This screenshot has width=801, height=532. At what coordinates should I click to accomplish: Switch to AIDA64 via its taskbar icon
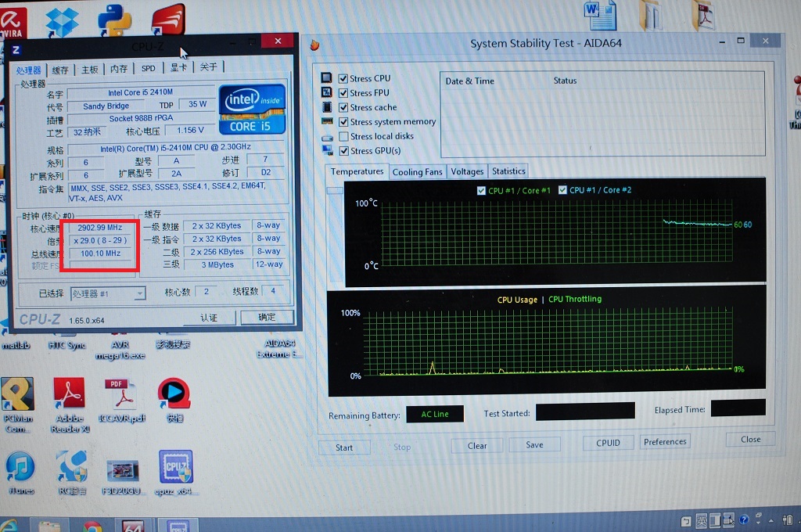point(132,526)
